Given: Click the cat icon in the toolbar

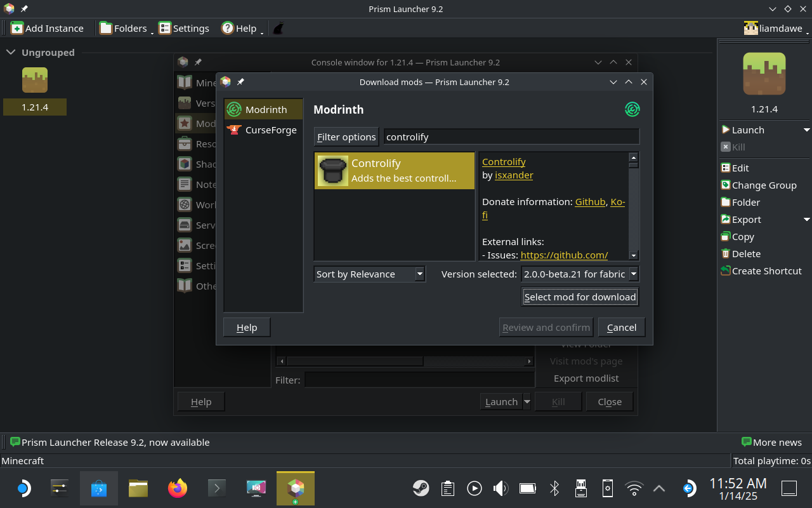Looking at the screenshot, I should pyautogui.click(x=278, y=28).
